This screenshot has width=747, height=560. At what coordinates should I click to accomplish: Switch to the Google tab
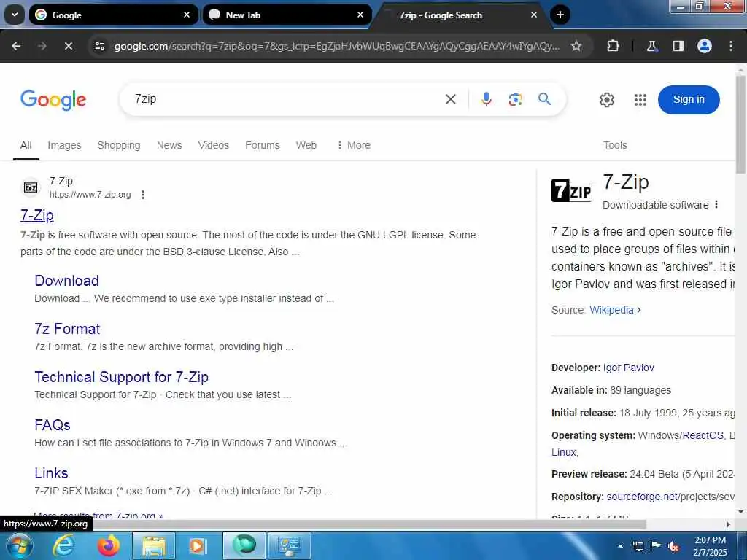[x=113, y=15]
